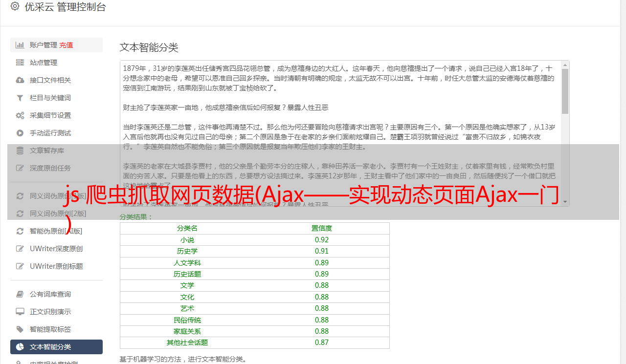This screenshot has height=364, width=626.
Task: Click the 分类名 column header
Action: [187, 228]
